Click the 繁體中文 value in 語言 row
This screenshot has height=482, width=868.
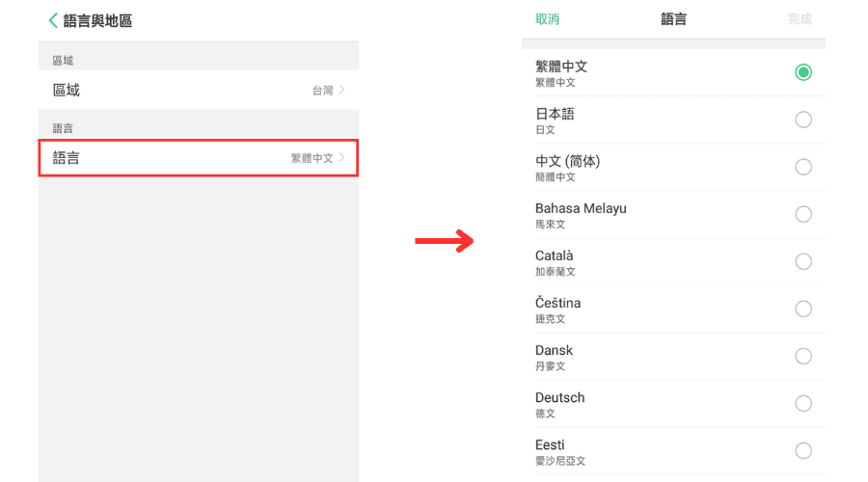[x=312, y=158]
